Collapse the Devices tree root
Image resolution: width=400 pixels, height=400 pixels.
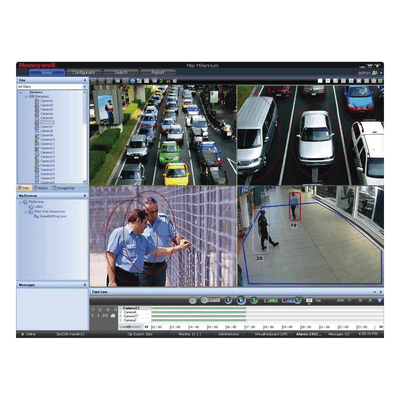(x=21, y=93)
